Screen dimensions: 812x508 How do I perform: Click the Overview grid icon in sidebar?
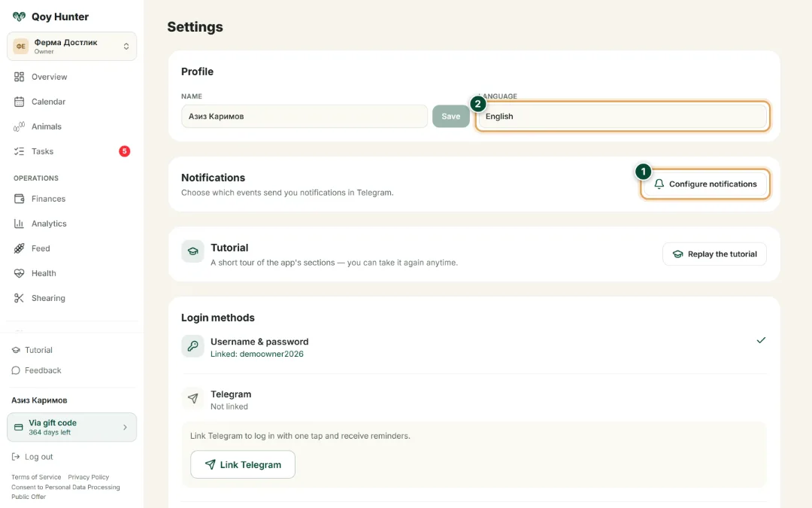(x=19, y=77)
